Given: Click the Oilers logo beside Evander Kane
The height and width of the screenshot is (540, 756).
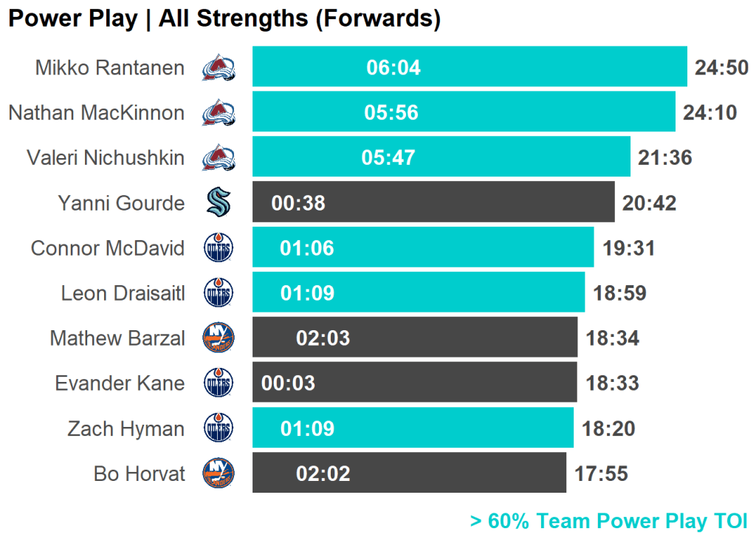Looking at the screenshot, I should (x=219, y=383).
